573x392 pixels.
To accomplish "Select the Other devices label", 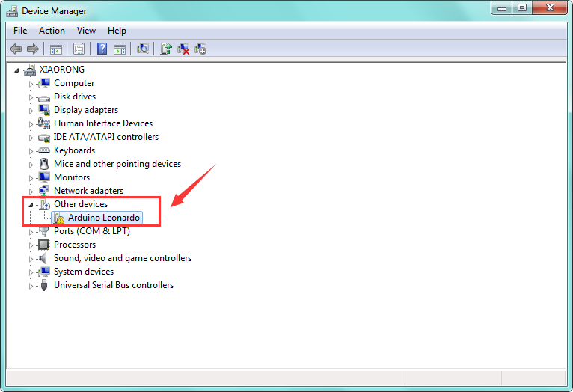I will click(x=81, y=204).
